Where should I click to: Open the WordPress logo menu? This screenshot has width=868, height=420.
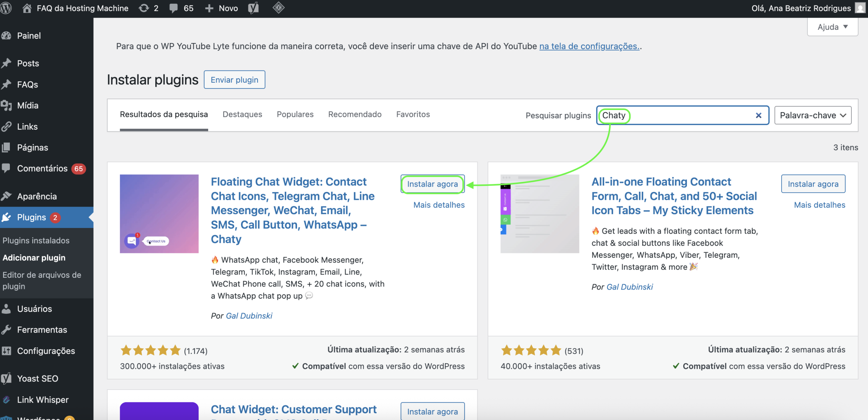6,8
